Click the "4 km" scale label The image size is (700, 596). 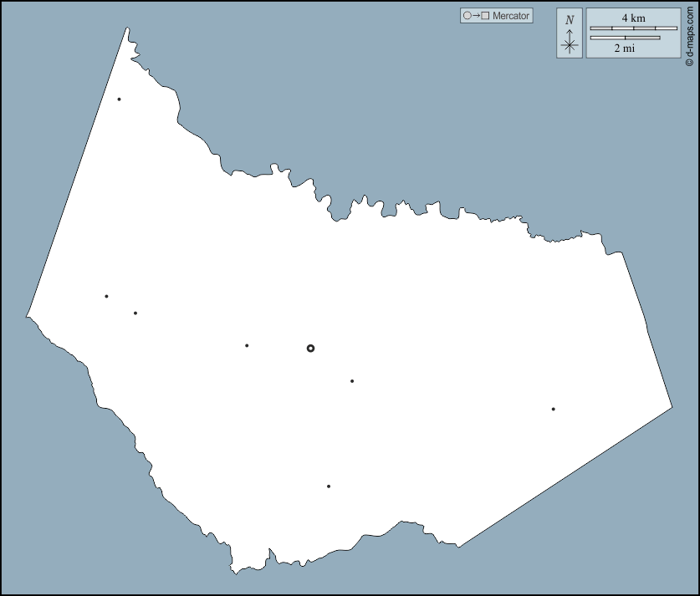coord(633,18)
